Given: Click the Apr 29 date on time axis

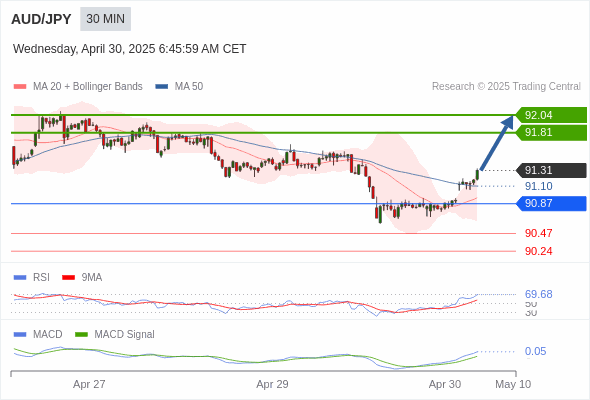Looking at the screenshot, I should click(x=272, y=384).
